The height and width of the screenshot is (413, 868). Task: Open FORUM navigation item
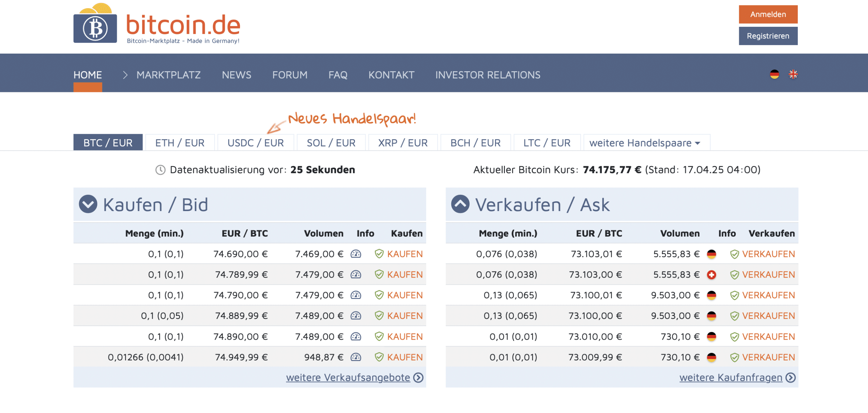click(290, 75)
